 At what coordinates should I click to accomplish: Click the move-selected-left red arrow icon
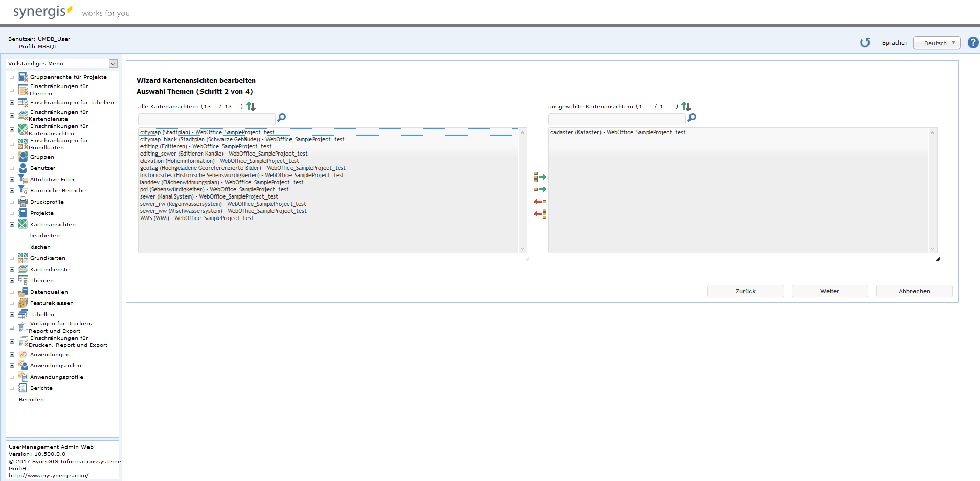(x=540, y=202)
